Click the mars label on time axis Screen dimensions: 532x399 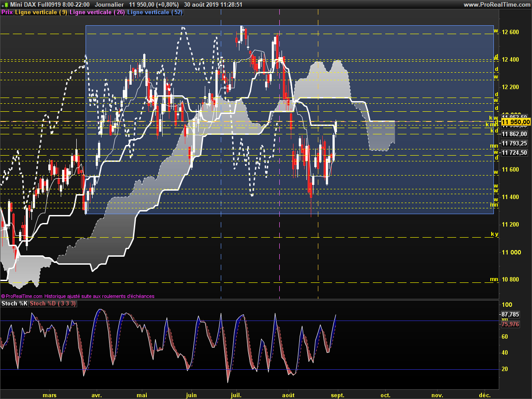[x=50, y=395]
